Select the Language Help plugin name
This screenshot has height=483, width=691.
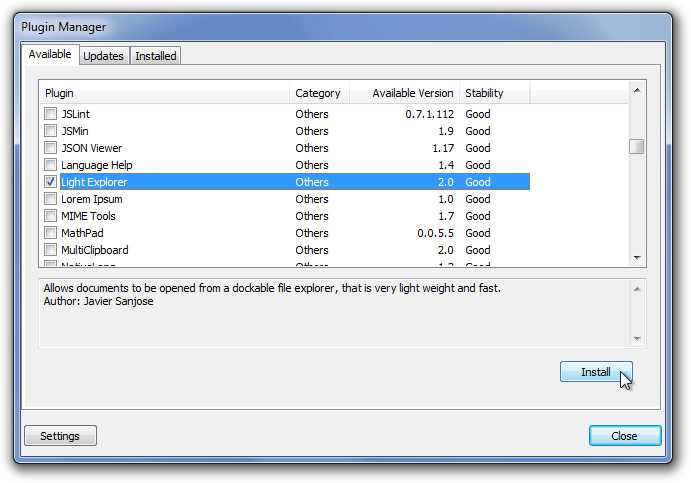(97, 165)
